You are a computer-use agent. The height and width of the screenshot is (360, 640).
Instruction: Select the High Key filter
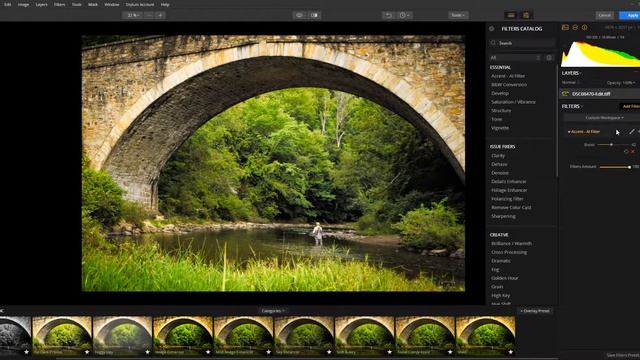(500, 296)
